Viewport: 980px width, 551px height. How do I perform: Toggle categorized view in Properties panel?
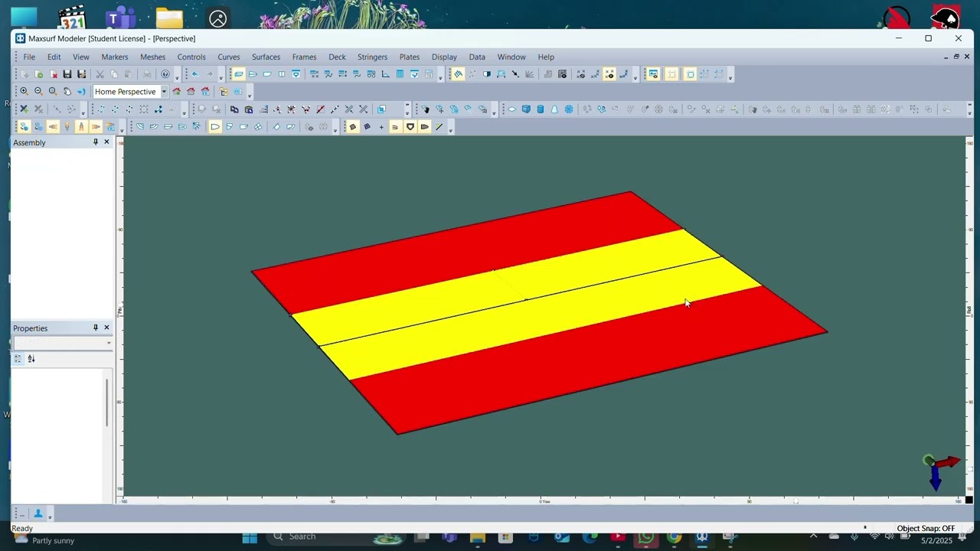(x=18, y=358)
